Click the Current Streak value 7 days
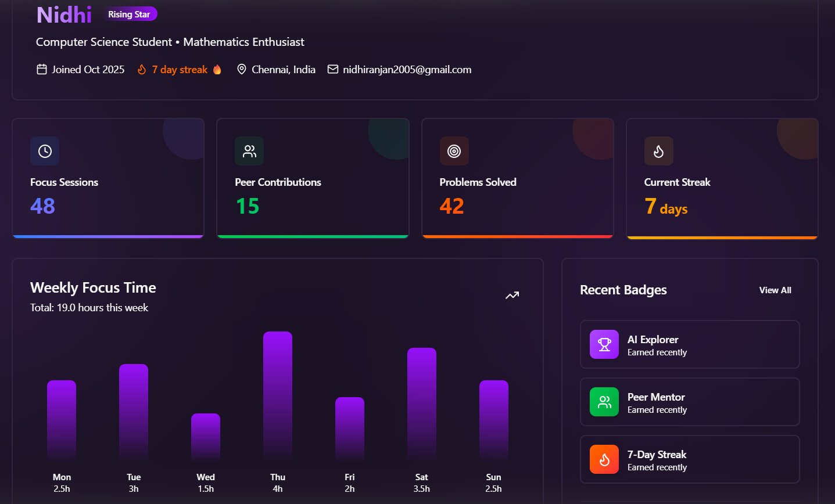Image resolution: width=835 pixels, height=504 pixels. pyautogui.click(x=666, y=207)
